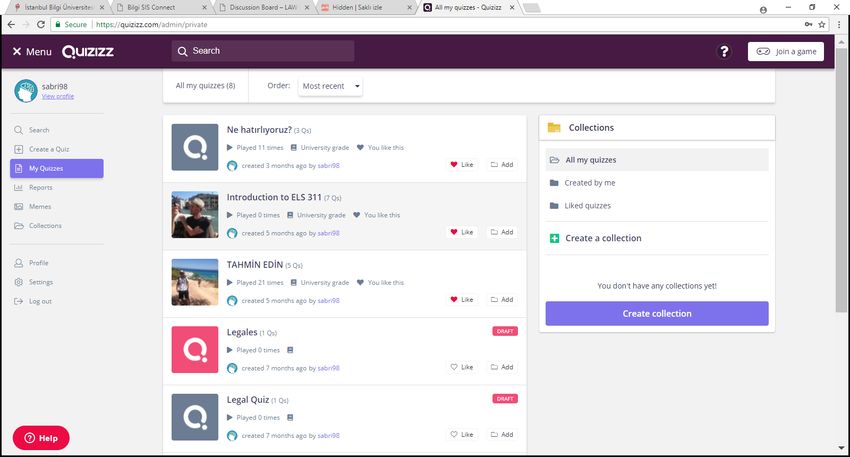Open the TAHMİN EDİN quiz title
Image resolution: width=850 pixels, height=457 pixels.
click(255, 265)
